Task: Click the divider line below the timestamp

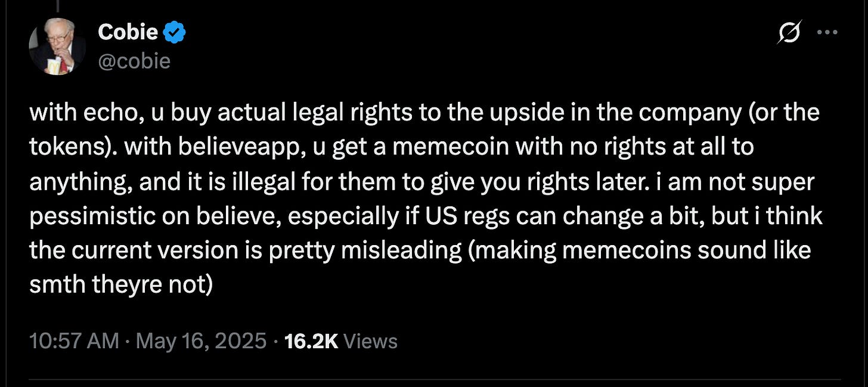Action: coord(435,379)
